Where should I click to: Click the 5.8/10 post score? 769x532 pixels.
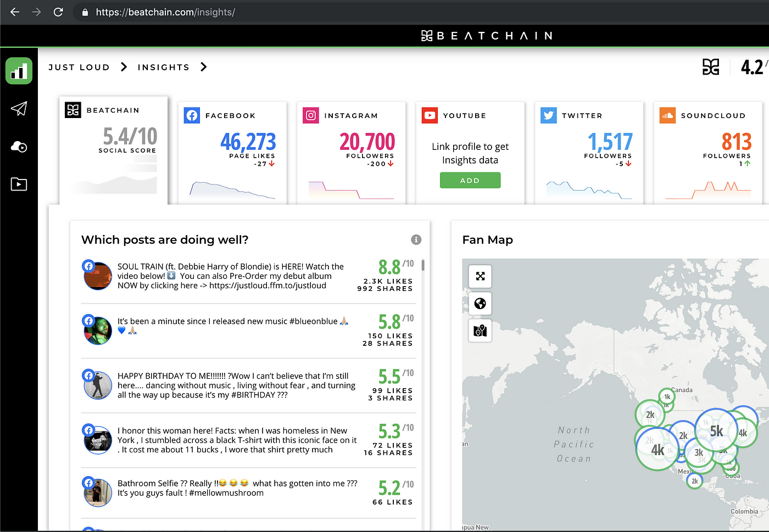click(395, 321)
